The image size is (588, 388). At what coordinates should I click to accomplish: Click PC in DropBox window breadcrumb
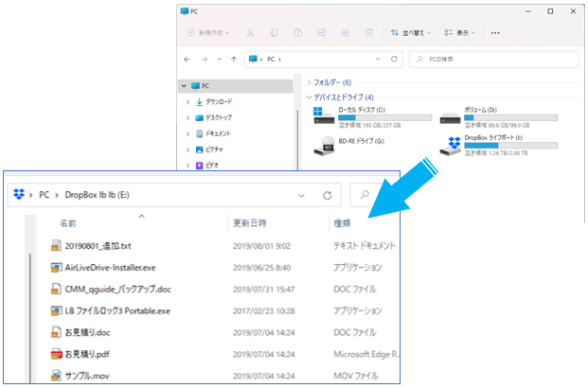[45, 195]
